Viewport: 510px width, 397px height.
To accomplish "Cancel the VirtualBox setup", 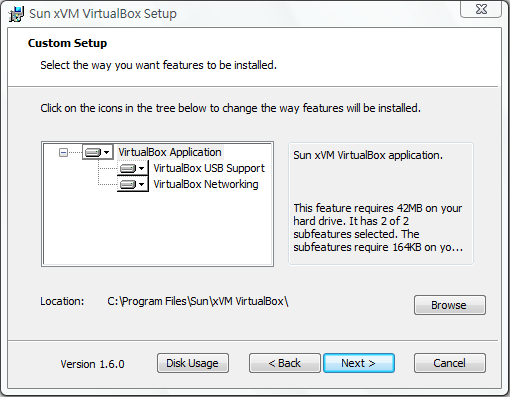I will click(450, 363).
